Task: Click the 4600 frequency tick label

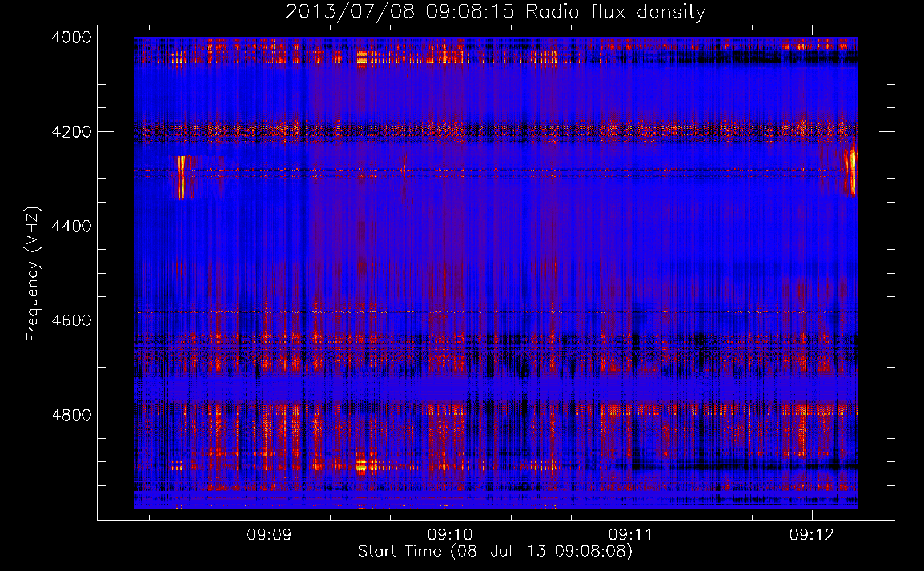Action: 71,320
